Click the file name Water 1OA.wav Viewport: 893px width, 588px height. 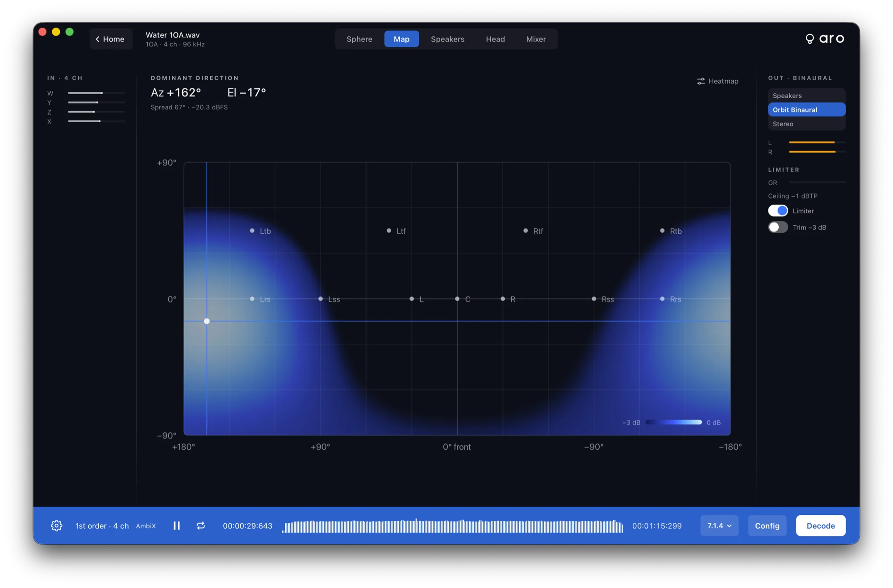(173, 35)
